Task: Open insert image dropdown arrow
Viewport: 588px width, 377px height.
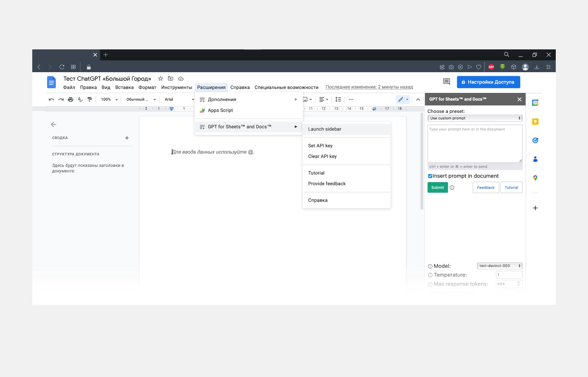Action: tap(310, 100)
